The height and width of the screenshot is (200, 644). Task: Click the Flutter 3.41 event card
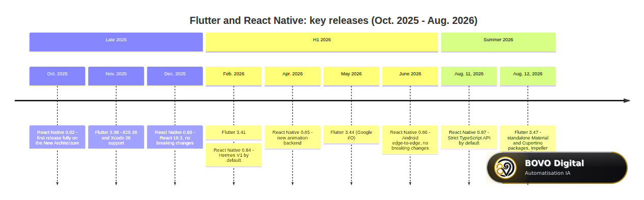234,132
